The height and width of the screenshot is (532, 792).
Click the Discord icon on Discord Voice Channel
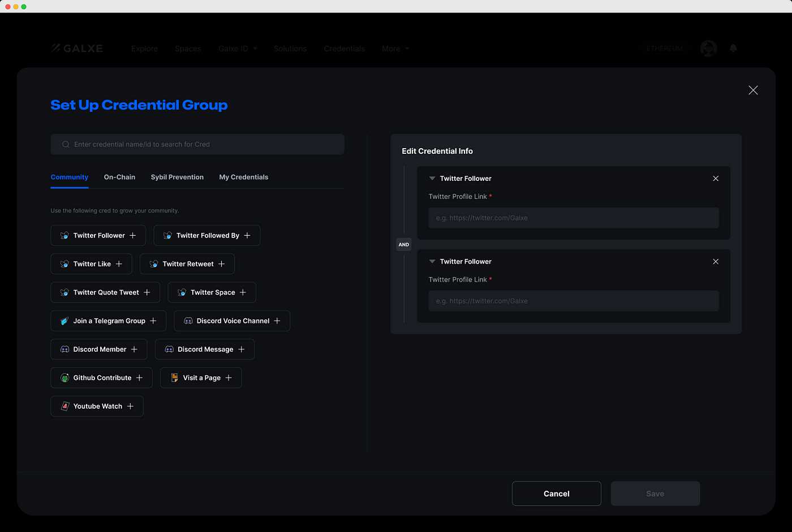coord(188,321)
